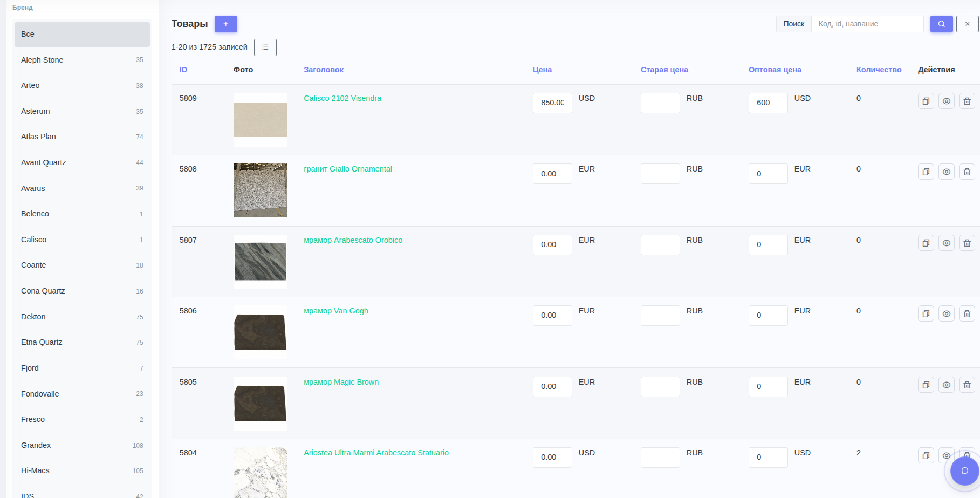This screenshot has height=498, width=980.
Task: Select the Все brand filter
Action: tap(82, 34)
